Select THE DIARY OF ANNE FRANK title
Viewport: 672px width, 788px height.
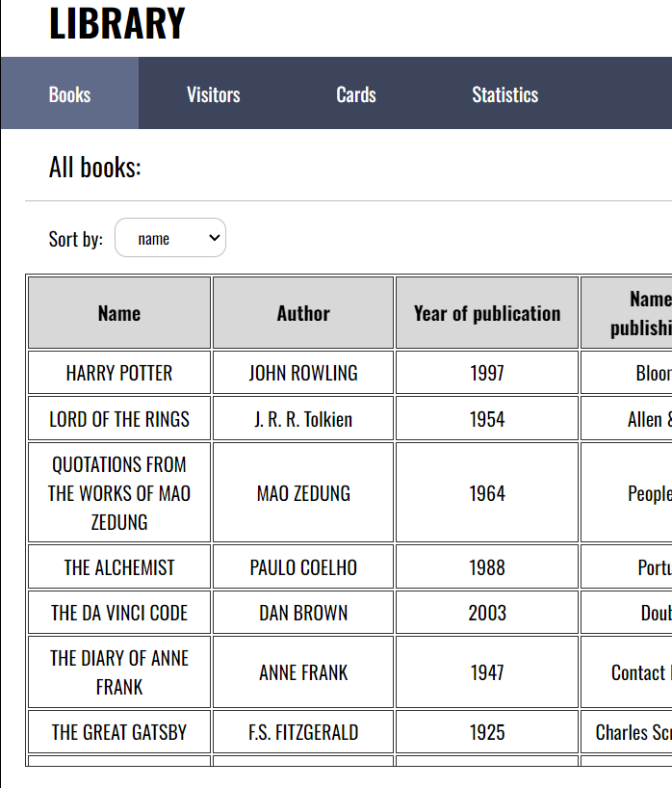tap(119, 672)
